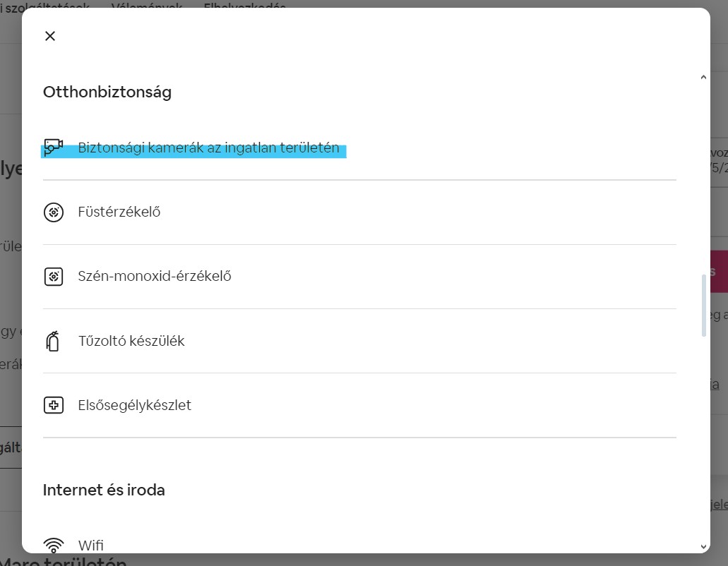Click the Otthonbiztonság section heading
Image resolution: width=728 pixels, height=566 pixels.
point(107,92)
